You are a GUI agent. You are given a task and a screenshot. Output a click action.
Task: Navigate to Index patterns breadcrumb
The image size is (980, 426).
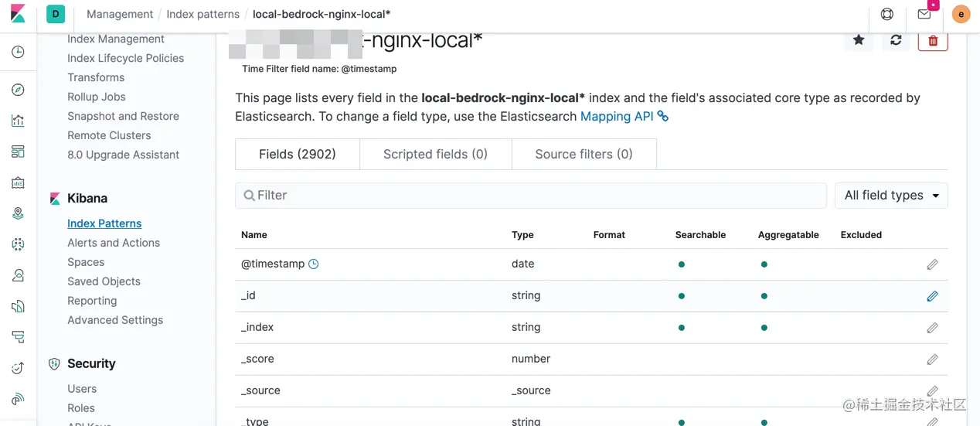coord(202,14)
